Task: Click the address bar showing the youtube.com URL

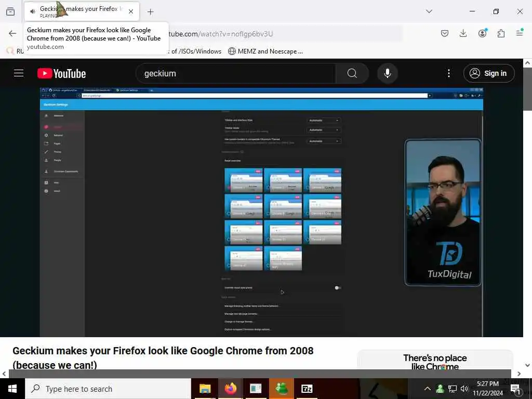Action: tap(285, 34)
